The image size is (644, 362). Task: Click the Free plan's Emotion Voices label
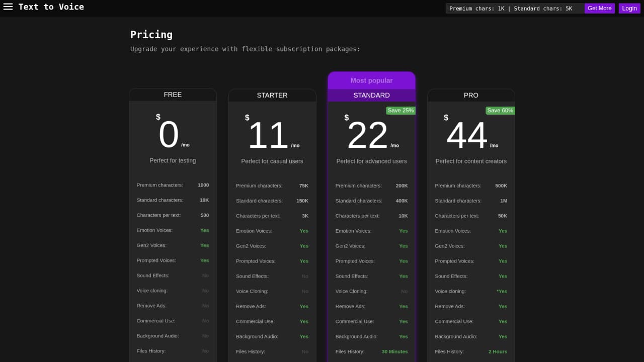(x=154, y=230)
